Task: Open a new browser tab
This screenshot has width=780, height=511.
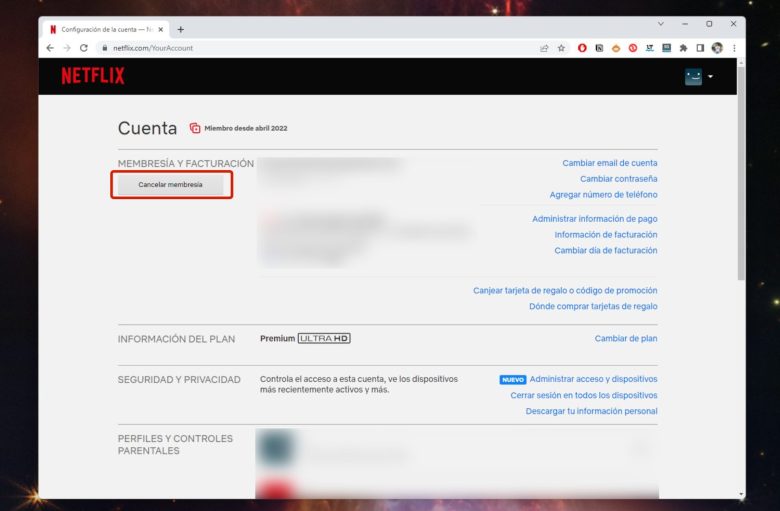Action: coord(181,30)
